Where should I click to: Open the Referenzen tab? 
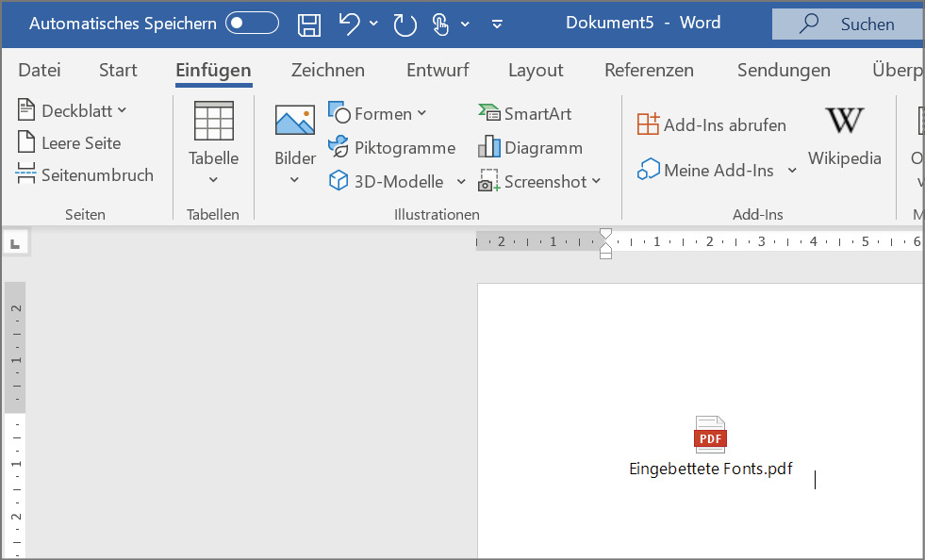point(649,70)
